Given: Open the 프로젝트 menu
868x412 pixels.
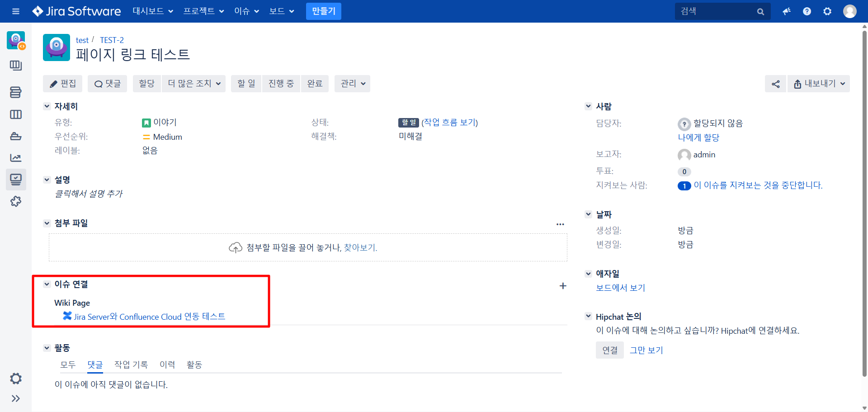Looking at the screenshot, I should pos(203,11).
